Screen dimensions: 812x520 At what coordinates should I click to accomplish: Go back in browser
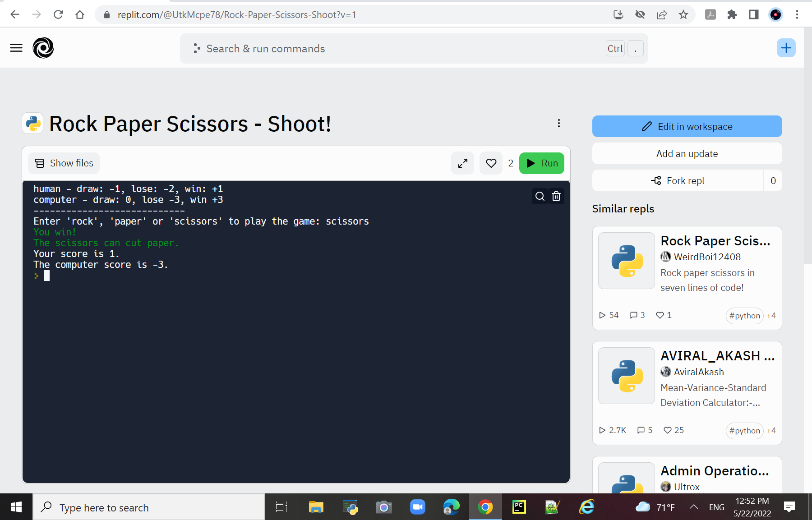tap(15, 14)
